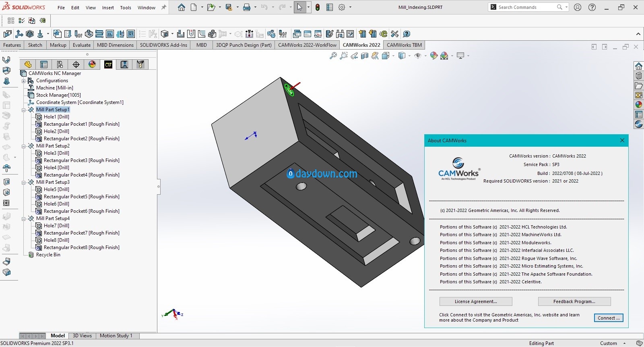
Task: Click the Step Through Toolpath icon
Action: (99, 34)
